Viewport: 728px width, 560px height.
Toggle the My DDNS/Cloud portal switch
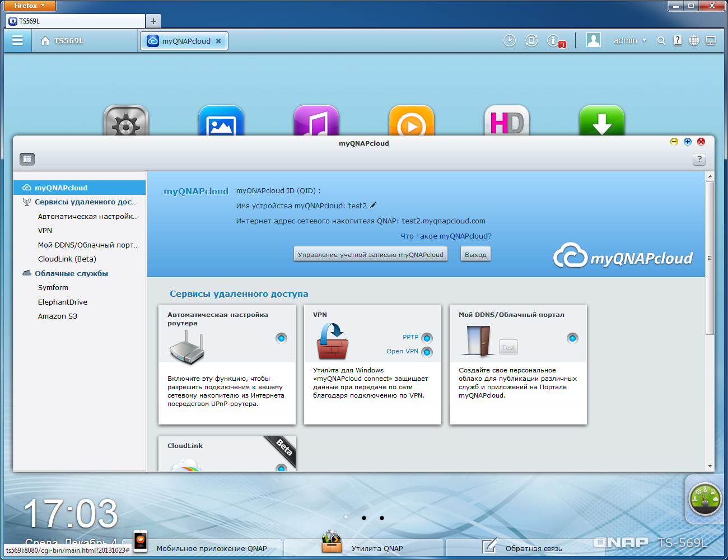pyautogui.click(x=572, y=338)
